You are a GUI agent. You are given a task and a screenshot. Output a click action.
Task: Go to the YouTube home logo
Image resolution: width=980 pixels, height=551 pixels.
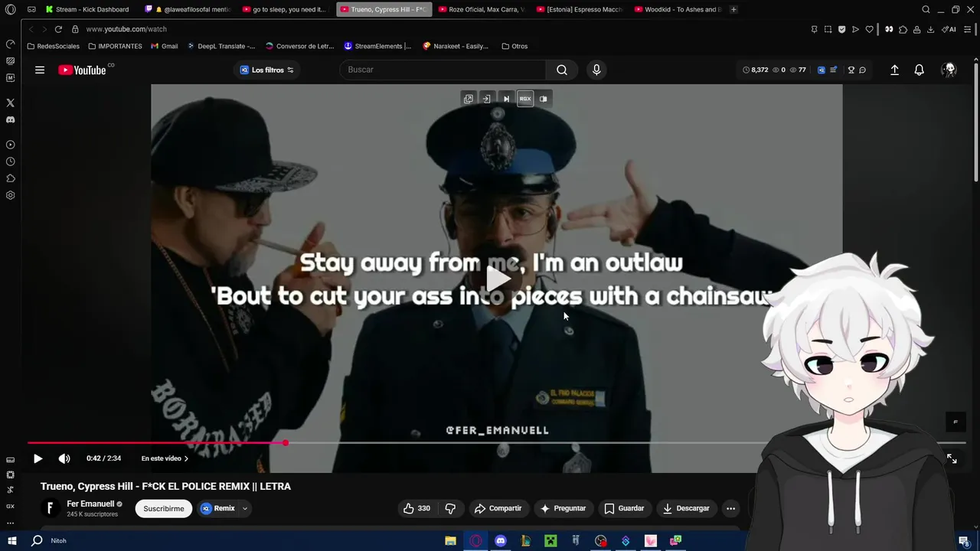tap(82, 70)
